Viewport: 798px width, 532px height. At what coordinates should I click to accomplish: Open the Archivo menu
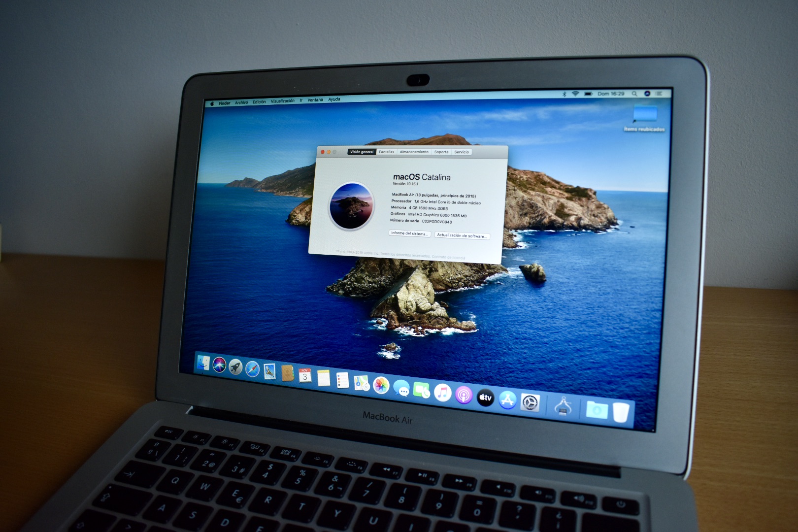(x=241, y=102)
